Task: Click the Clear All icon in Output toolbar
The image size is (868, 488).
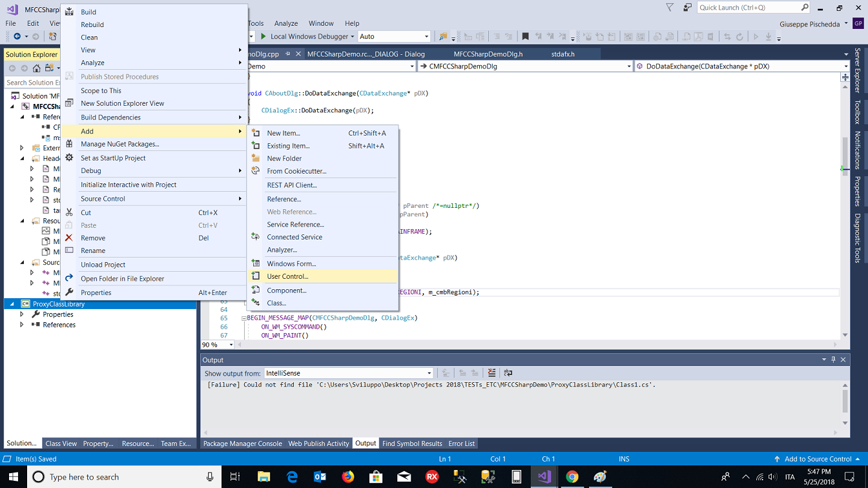Action: 491,373
